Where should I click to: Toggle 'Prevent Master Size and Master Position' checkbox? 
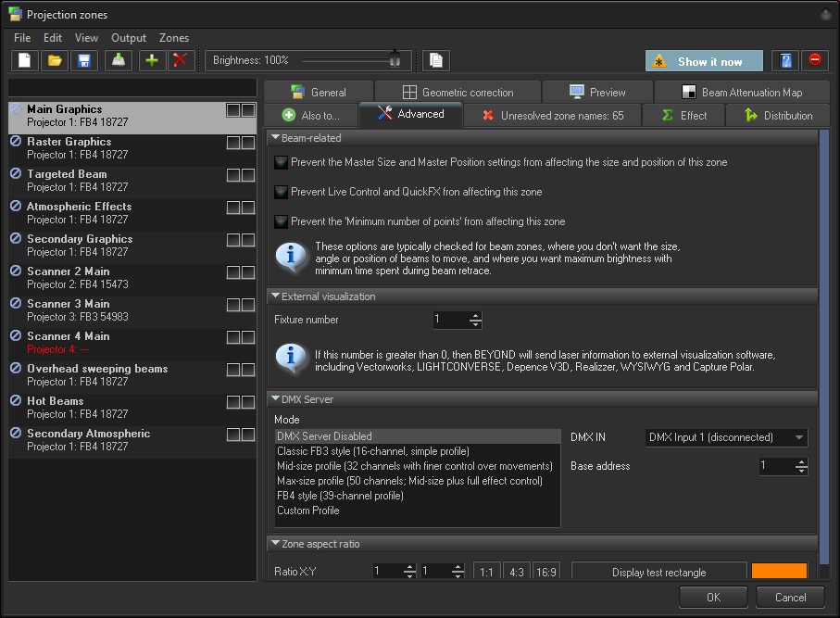(x=282, y=163)
